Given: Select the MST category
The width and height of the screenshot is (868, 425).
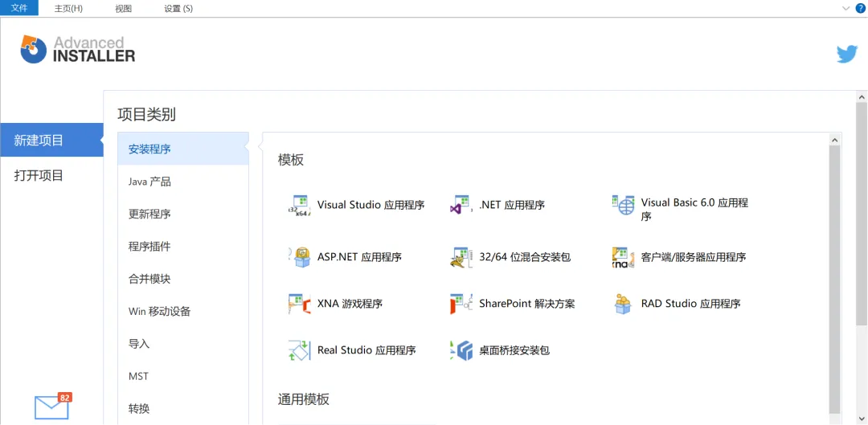Looking at the screenshot, I should click(183, 376).
